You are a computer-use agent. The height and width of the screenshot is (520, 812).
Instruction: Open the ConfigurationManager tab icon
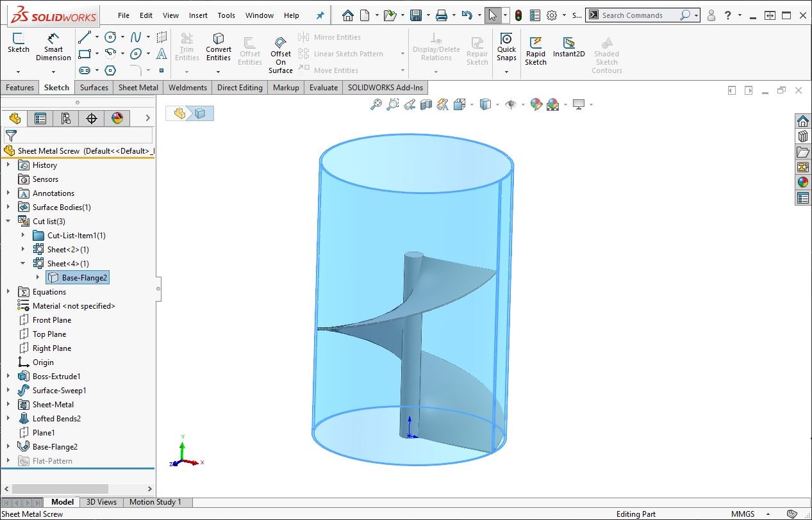coord(66,118)
